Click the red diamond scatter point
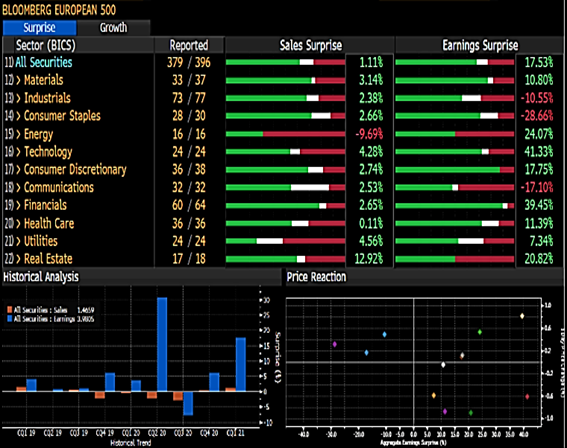 527,397
